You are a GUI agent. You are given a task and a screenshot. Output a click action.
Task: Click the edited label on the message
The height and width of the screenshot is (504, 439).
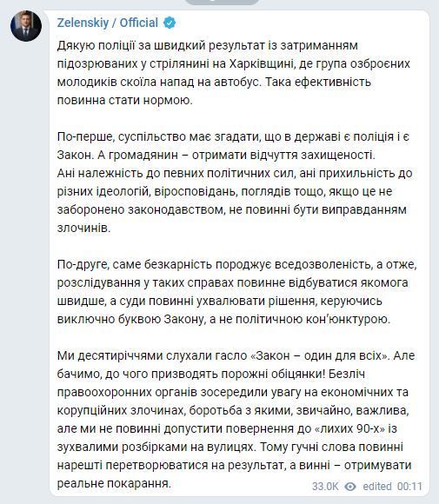pyautogui.click(x=377, y=487)
